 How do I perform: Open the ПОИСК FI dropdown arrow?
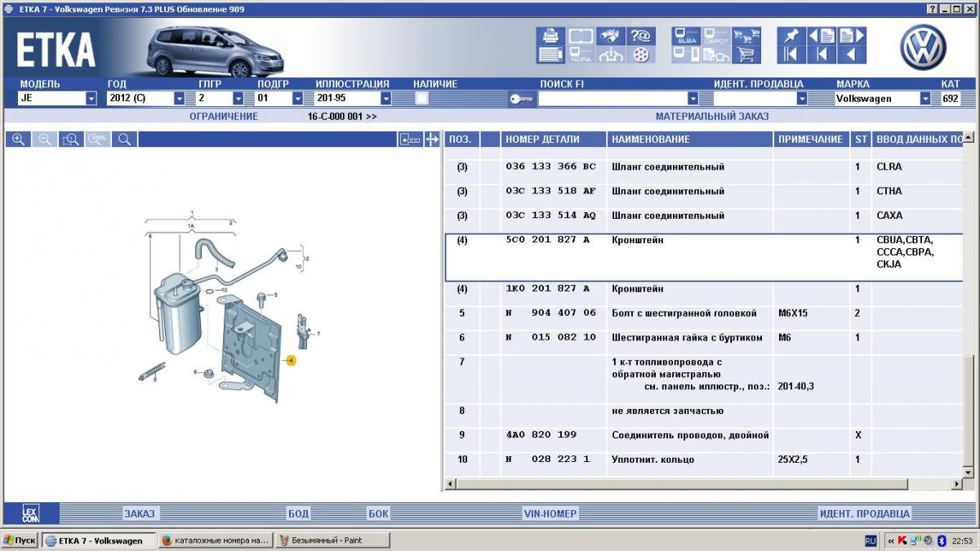click(693, 98)
